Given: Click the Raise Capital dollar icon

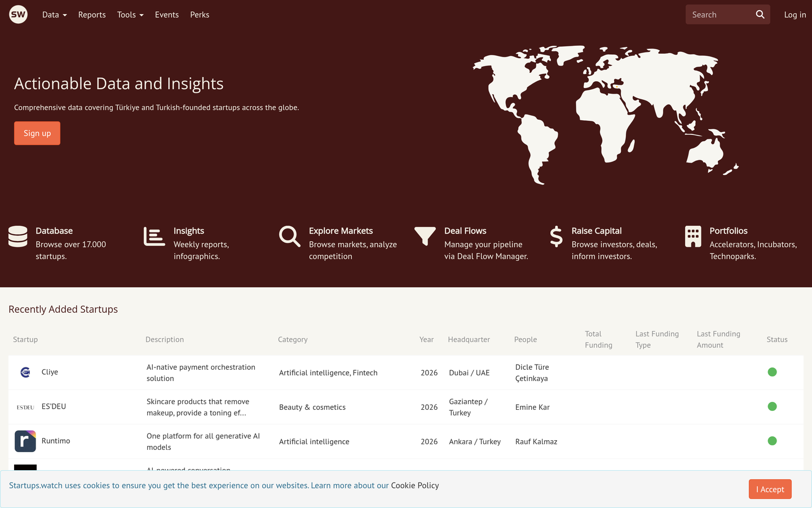Looking at the screenshot, I should [x=557, y=237].
